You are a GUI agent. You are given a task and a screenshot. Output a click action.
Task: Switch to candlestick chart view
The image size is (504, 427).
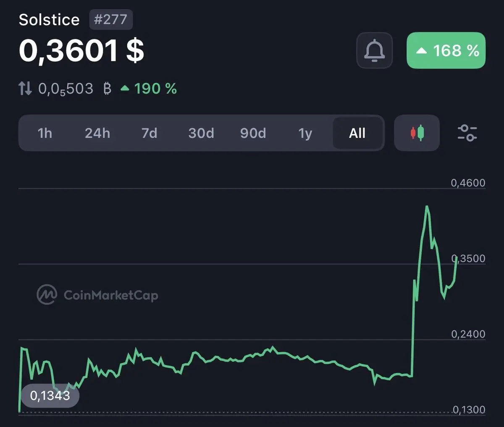pos(417,133)
